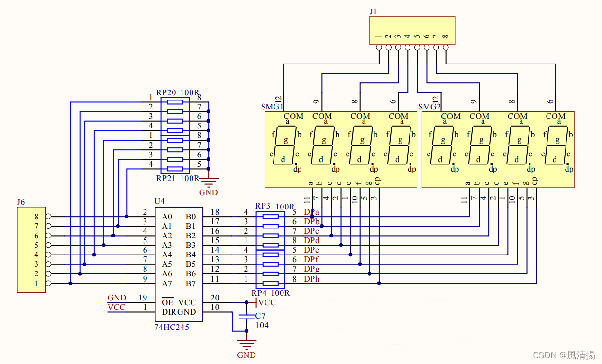Click the DPd net label
This screenshot has height=364, width=602.
[311, 240]
